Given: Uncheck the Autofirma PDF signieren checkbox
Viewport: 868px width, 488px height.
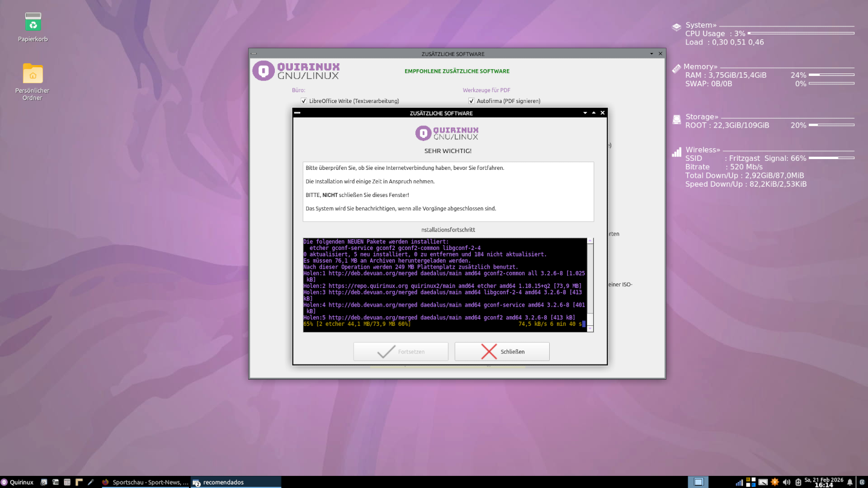Looking at the screenshot, I should pos(471,101).
